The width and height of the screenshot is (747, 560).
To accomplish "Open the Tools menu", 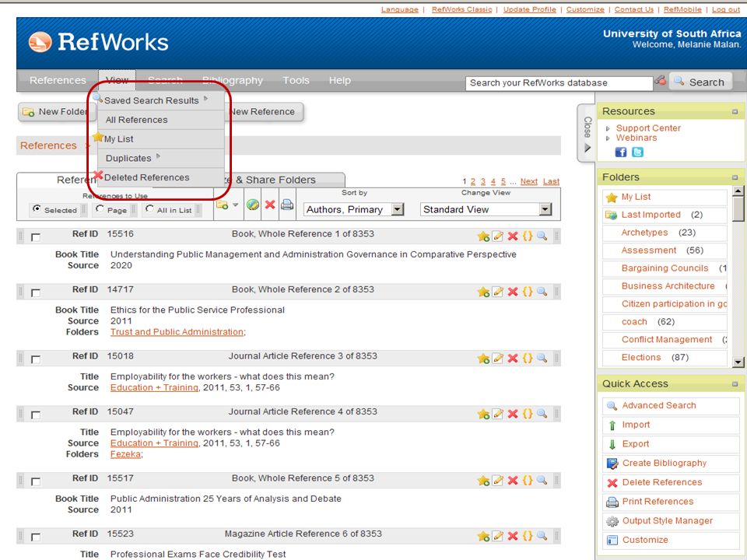I will [296, 80].
